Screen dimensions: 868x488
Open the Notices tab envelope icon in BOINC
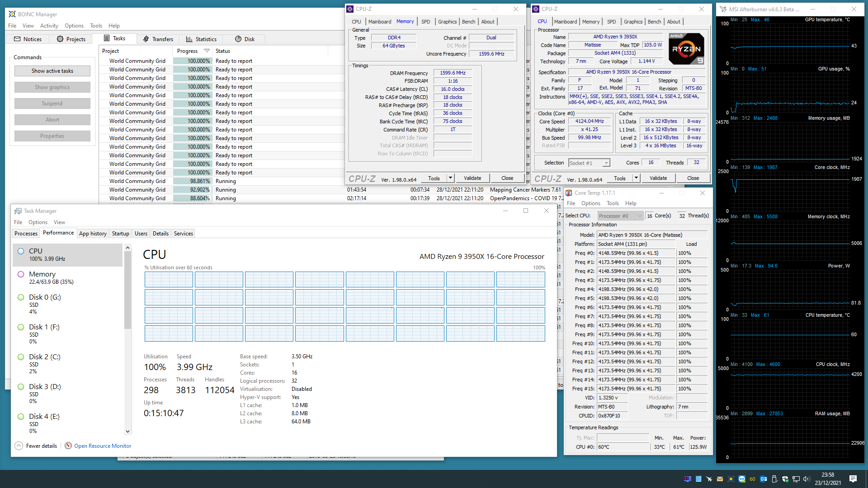[x=17, y=39]
